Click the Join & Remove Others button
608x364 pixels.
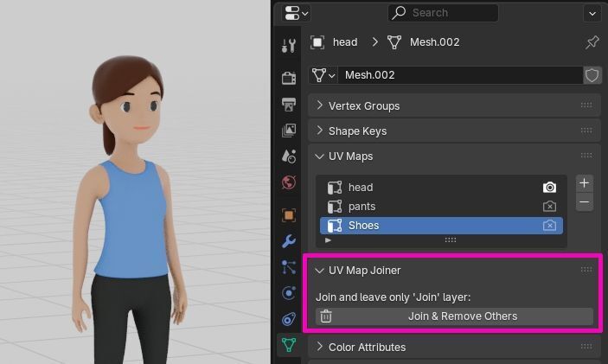click(x=454, y=316)
